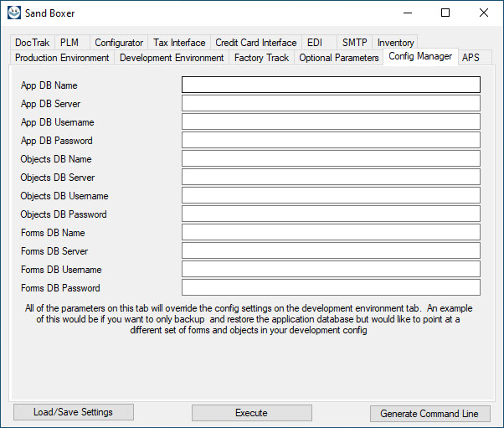Click the Objects DB Server input
This screenshot has width=504, height=428.
click(x=331, y=177)
